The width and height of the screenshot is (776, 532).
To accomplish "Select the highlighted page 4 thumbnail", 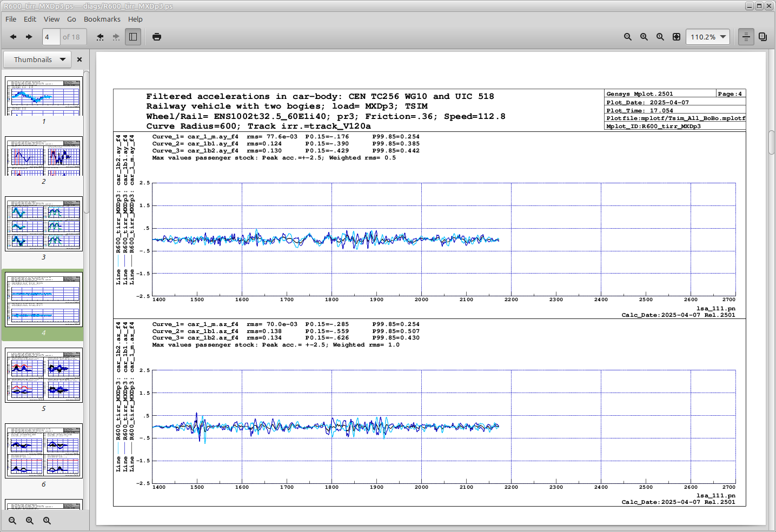I will tap(44, 300).
